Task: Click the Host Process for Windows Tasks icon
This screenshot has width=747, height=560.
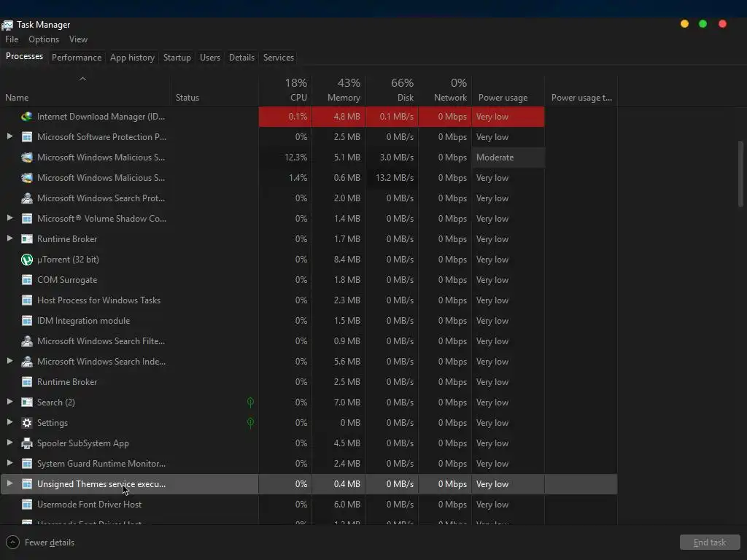Action: point(27,300)
